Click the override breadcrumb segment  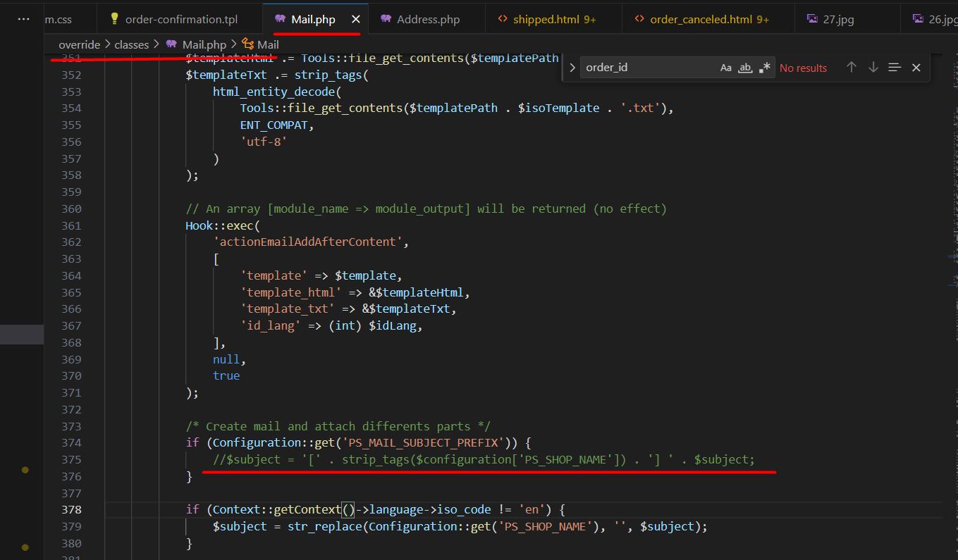pos(79,44)
